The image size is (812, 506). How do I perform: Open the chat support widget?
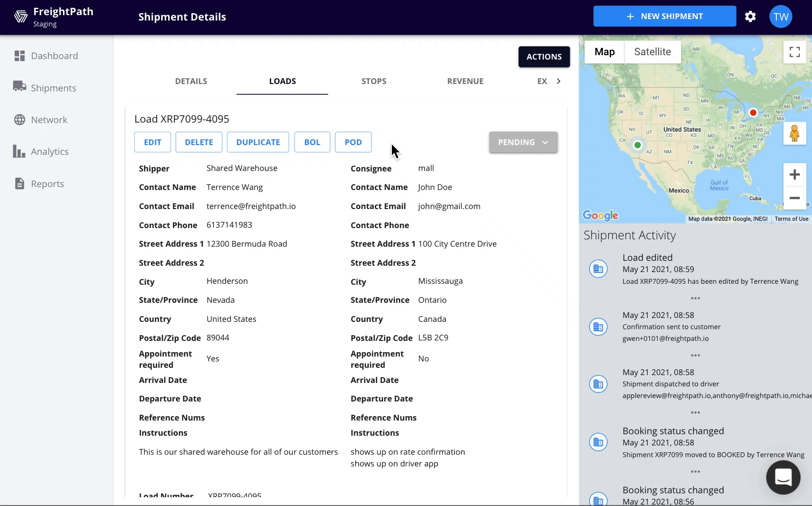[783, 477]
